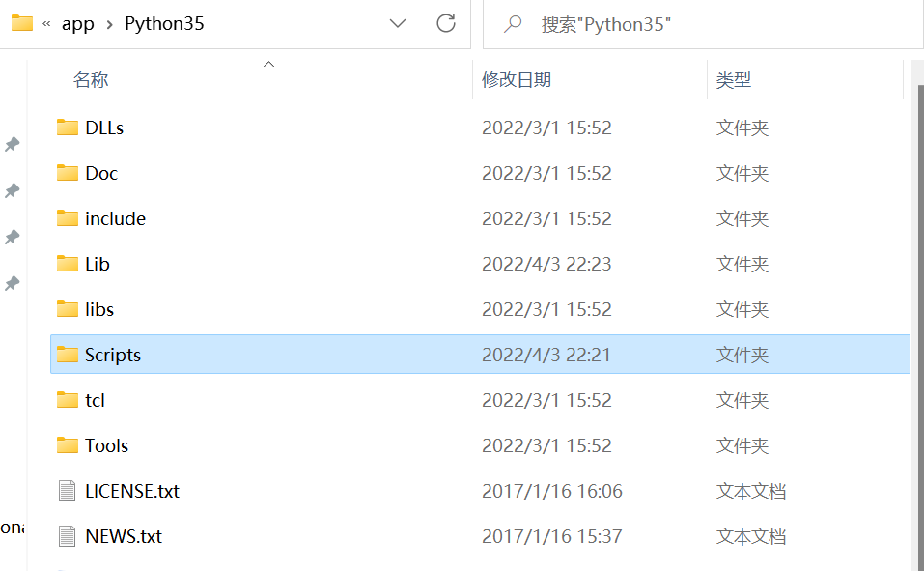Open the tcl folder icon
The width and height of the screenshot is (924, 571).
(x=67, y=399)
